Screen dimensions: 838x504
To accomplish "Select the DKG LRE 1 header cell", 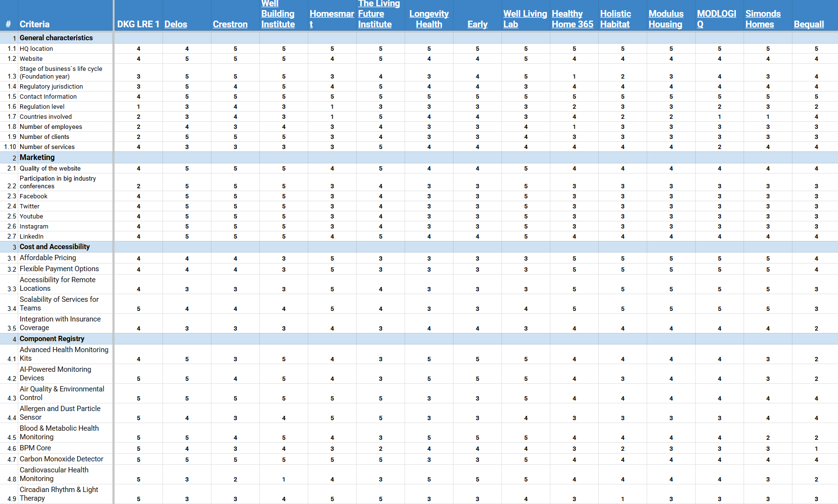I will click(138, 24).
